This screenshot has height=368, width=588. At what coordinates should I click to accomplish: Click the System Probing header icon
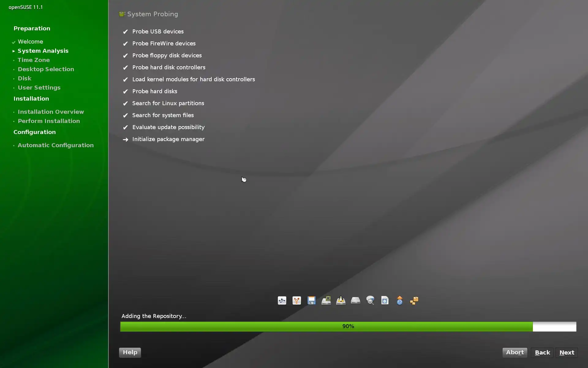[x=122, y=14]
